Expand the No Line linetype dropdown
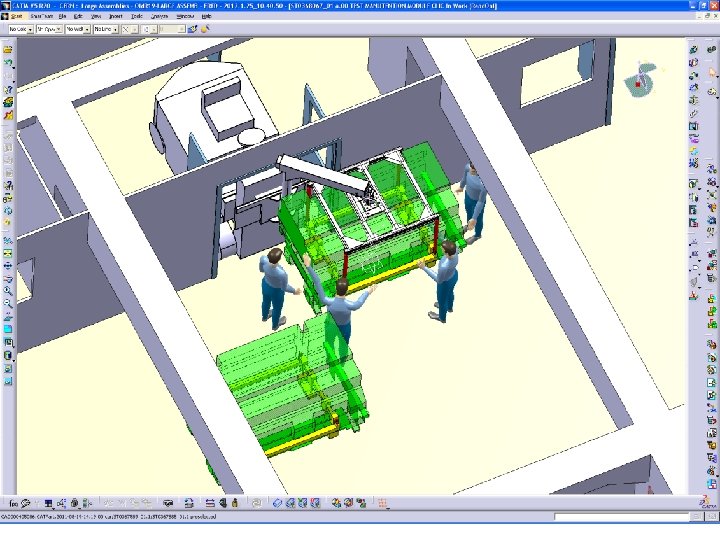This screenshot has height=540, width=720. pos(115,29)
